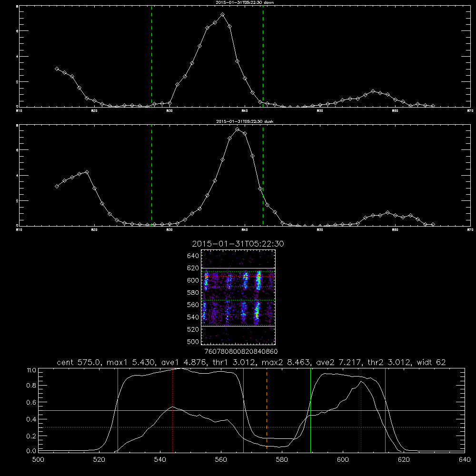
Task: Click the peak diamond marker of the dawn curve
Action: pyautogui.click(x=222, y=15)
